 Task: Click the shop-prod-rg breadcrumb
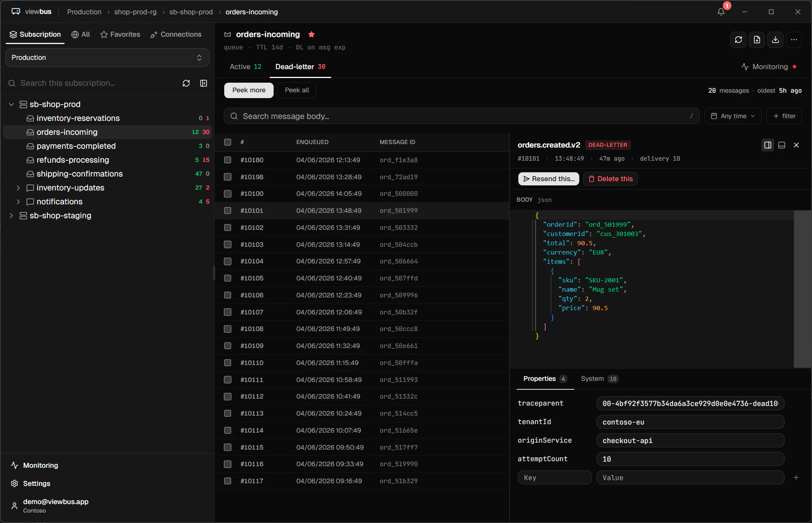[135, 12]
